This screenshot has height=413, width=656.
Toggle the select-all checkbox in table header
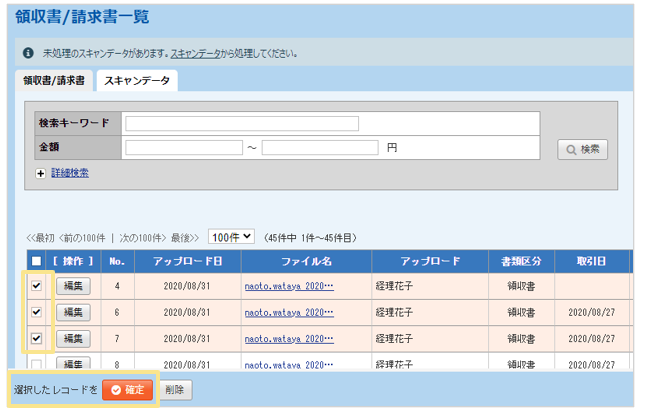pos(37,261)
